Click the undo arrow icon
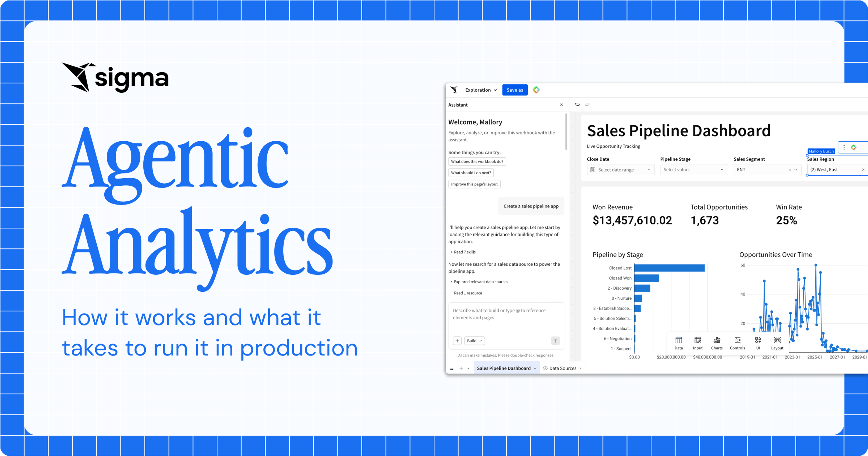Screen dimensions: 868x456 [x=577, y=104]
